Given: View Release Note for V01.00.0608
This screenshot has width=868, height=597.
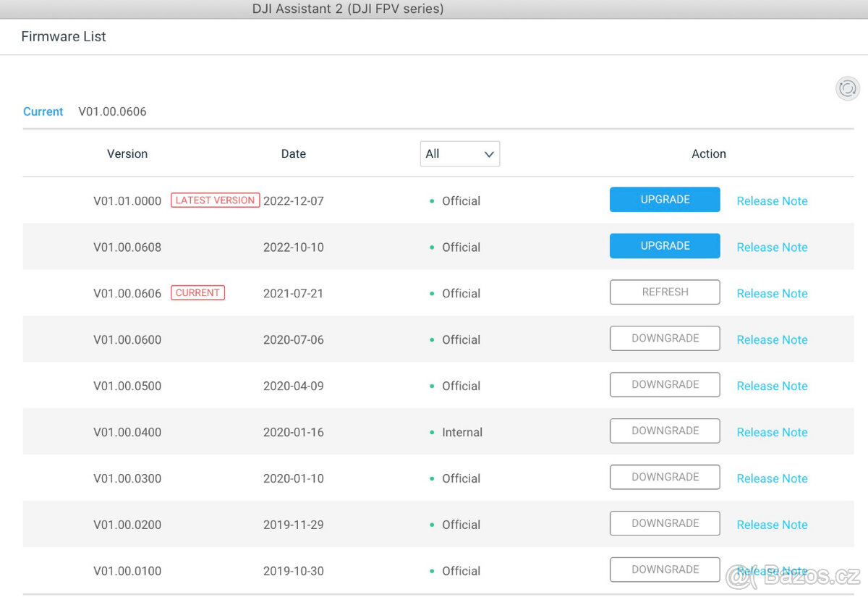Looking at the screenshot, I should (x=772, y=247).
